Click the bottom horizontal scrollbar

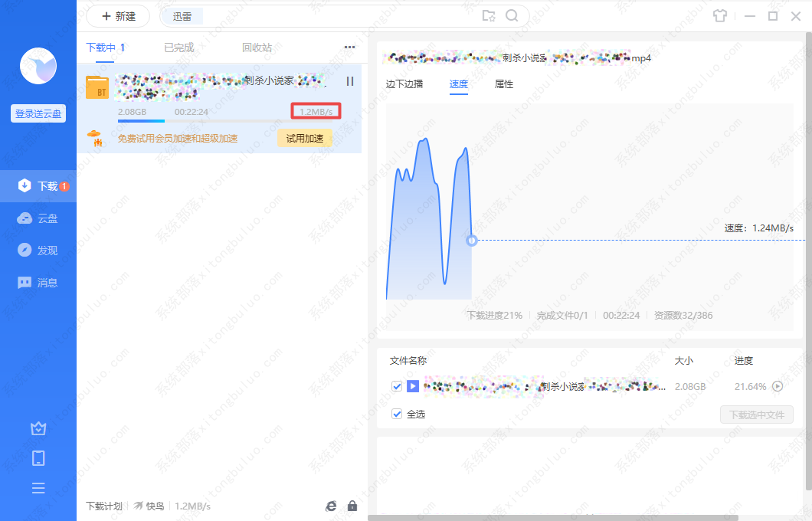(x=553, y=518)
